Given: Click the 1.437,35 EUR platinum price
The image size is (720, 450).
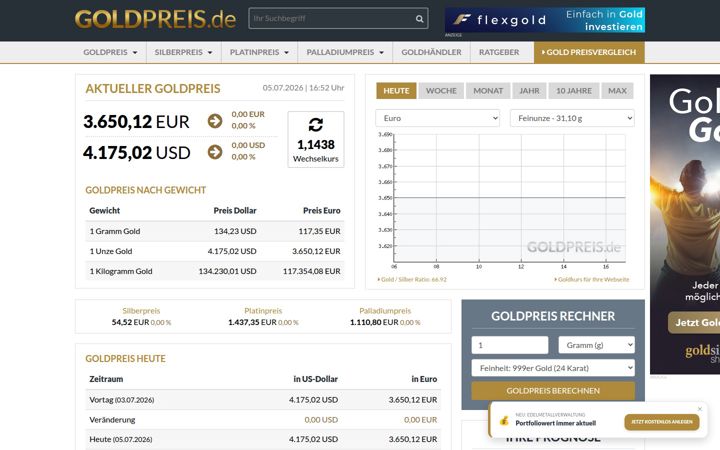Looking at the screenshot, I should point(252,322).
